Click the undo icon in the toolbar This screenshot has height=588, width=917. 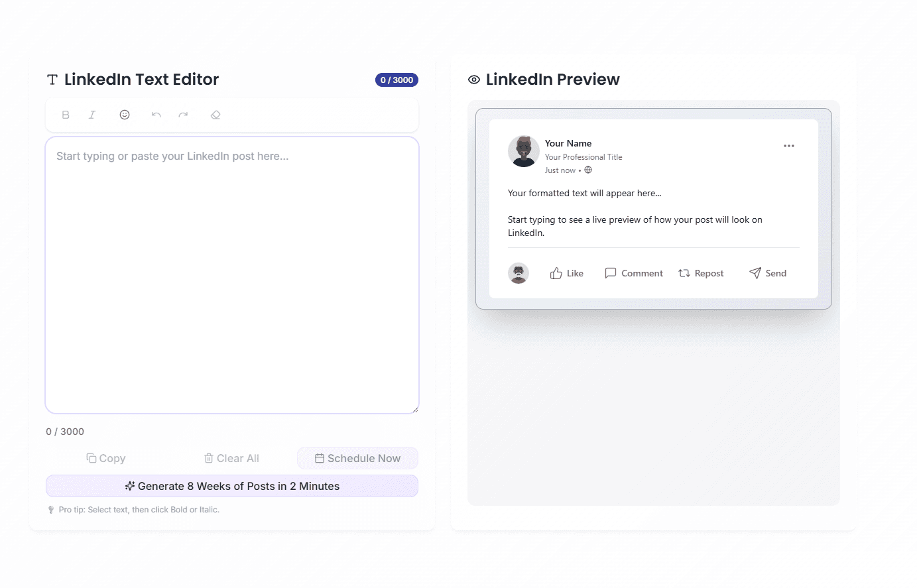(x=156, y=114)
